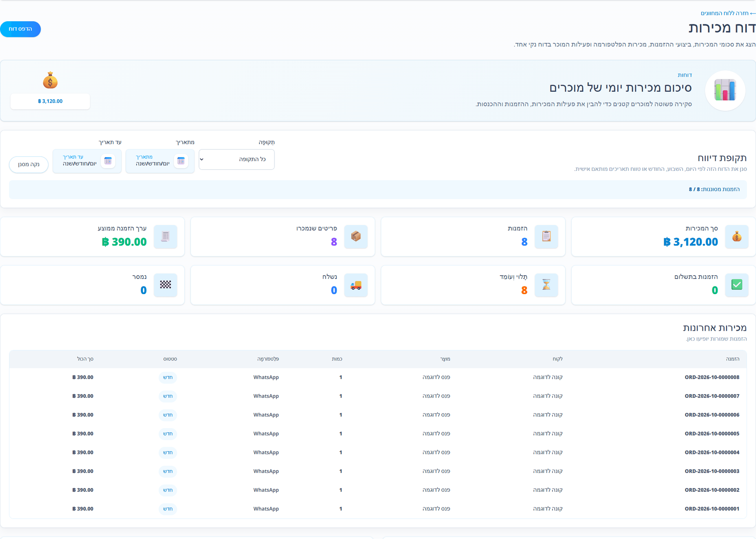Viewport: 756px width, 539px height.
Task: Click the product cell פנס לדוגמה for order 0000001
Action: pyautogui.click(x=436, y=509)
